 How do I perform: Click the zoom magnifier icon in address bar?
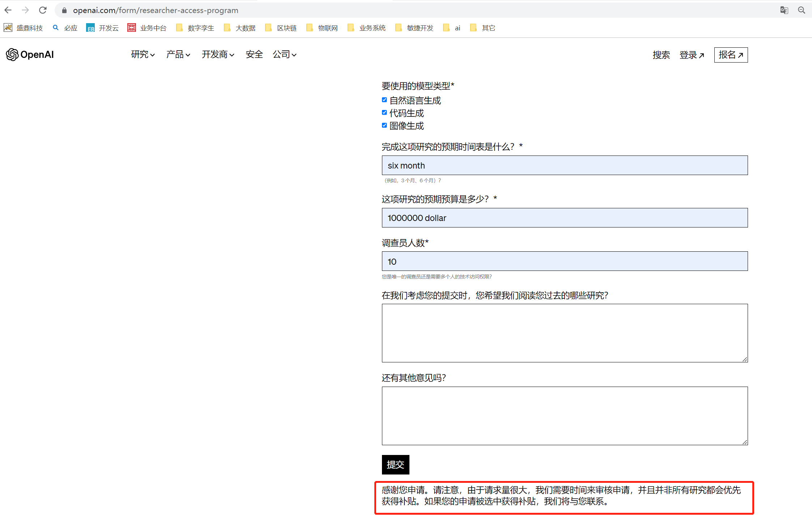pos(801,10)
